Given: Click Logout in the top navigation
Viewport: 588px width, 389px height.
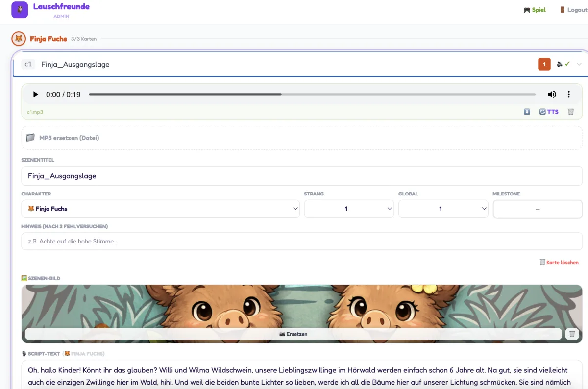Looking at the screenshot, I should pyautogui.click(x=573, y=10).
